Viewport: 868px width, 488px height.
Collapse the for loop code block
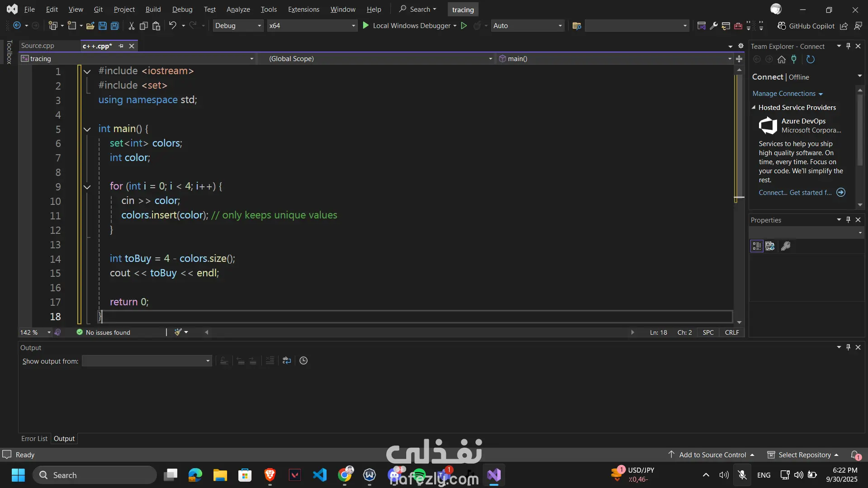point(87,187)
